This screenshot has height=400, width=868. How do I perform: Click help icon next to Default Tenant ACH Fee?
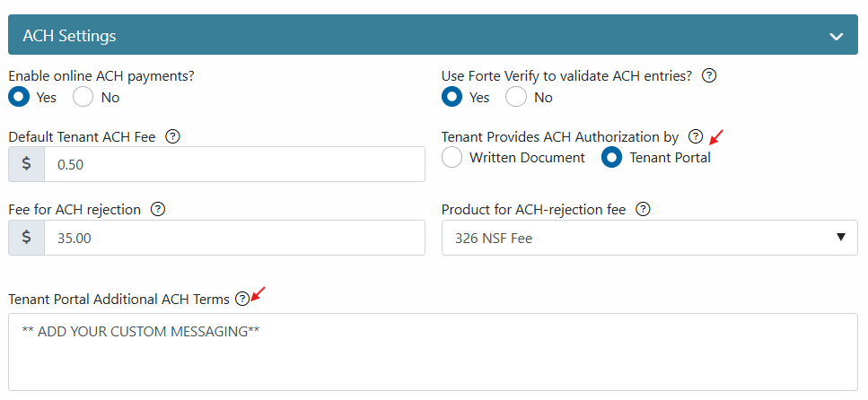click(173, 137)
